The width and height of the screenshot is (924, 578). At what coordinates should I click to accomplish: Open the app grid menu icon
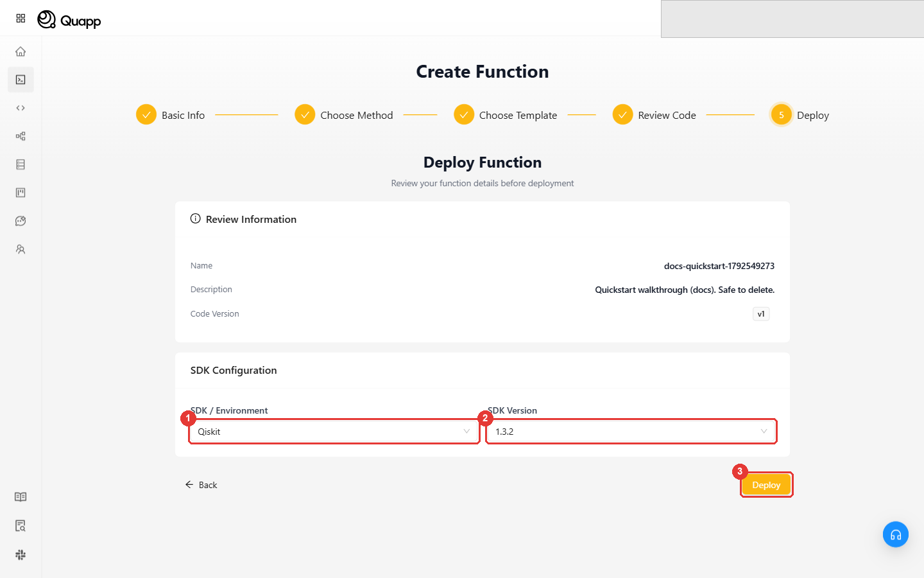point(21,19)
